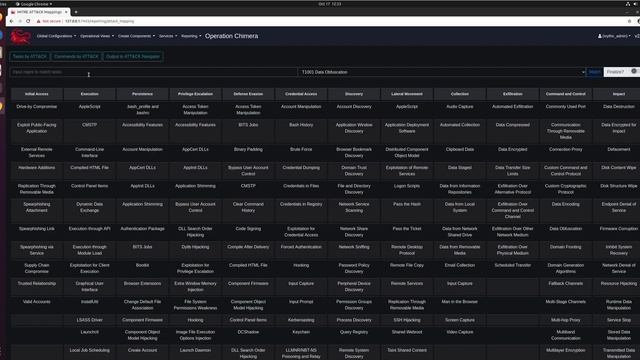Toggle the Finalize? switch
Viewport: 640px width, 360px height.
634,71
